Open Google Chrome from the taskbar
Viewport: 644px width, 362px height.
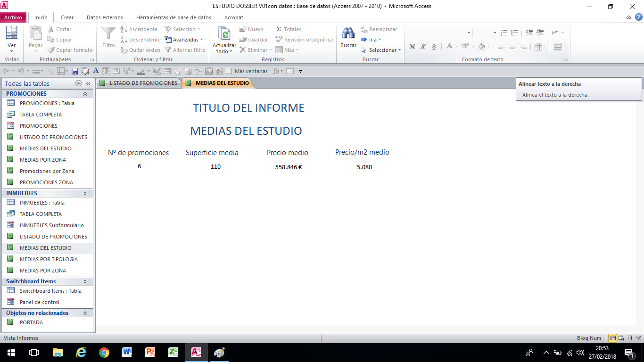pyautogui.click(x=104, y=352)
